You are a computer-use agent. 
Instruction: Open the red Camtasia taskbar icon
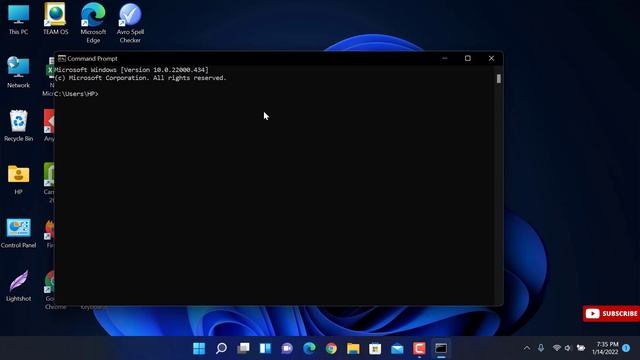(419, 348)
